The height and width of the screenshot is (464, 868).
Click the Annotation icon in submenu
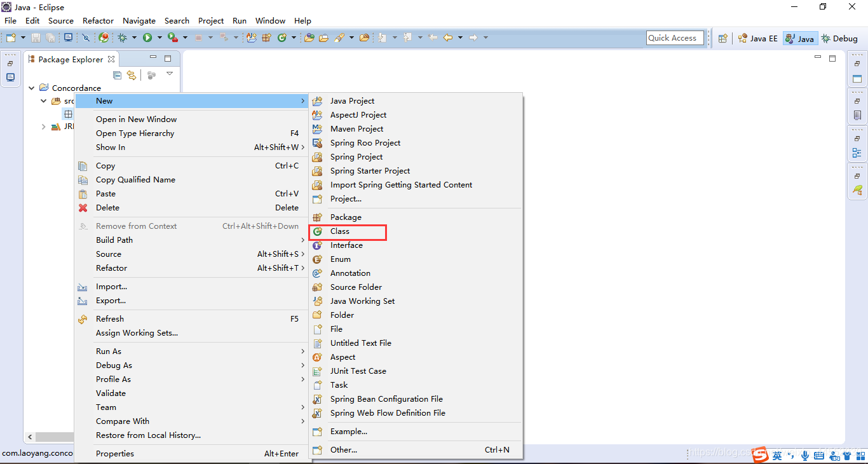pos(318,273)
